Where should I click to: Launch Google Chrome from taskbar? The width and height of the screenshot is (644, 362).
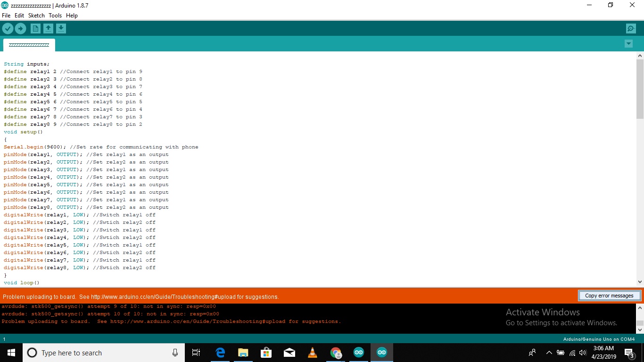pyautogui.click(x=336, y=353)
